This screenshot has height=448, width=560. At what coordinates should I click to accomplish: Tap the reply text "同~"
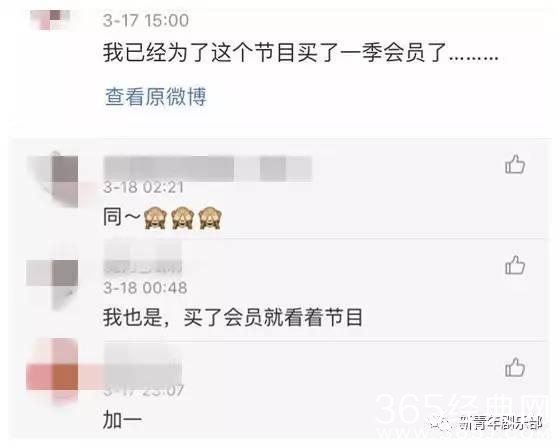click(121, 217)
